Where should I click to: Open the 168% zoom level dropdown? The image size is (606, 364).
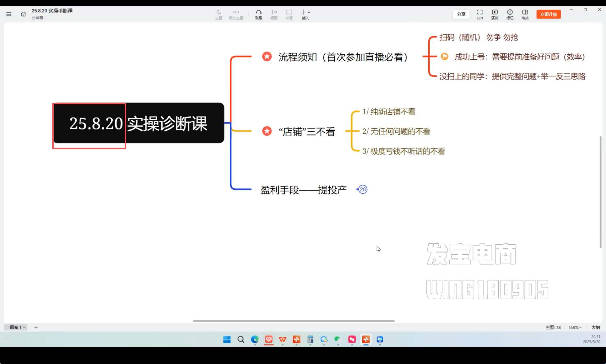pyautogui.click(x=575, y=327)
